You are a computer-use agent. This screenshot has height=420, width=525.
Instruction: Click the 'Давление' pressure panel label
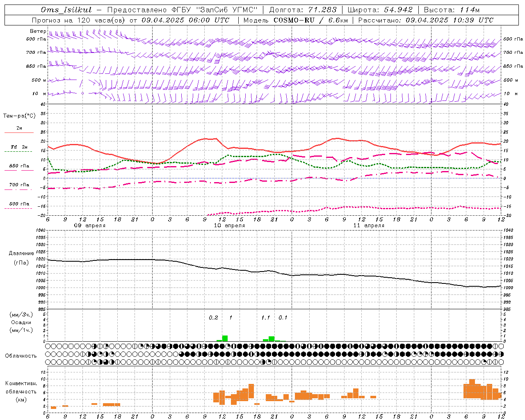click(x=21, y=253)
